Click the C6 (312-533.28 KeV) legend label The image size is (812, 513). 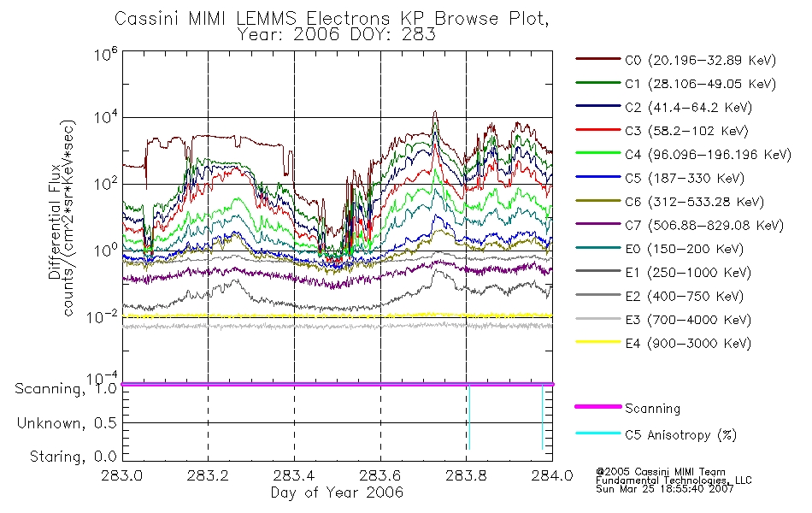tap(694, 202)
